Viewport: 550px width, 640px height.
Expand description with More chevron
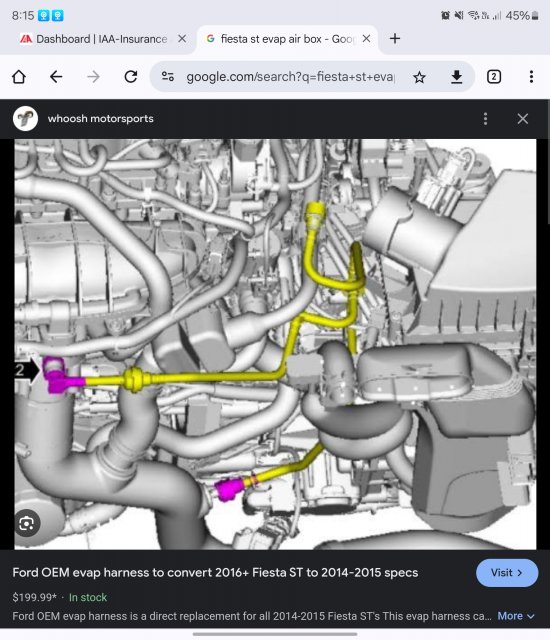point(516,616)
